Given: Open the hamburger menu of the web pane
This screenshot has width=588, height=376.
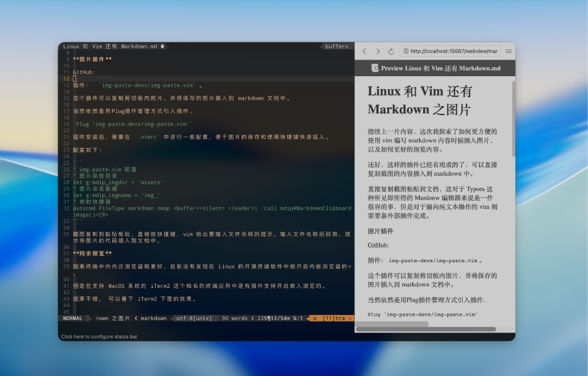Looking at the screenshot, I should (509, 51).
